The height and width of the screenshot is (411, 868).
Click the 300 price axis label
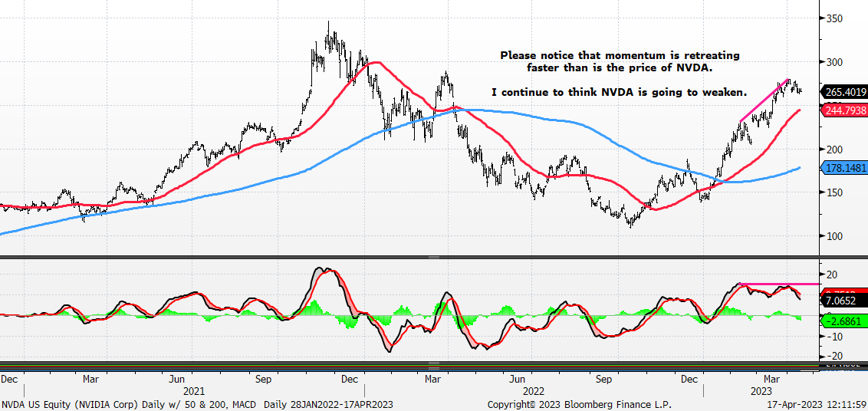(835, 62)
